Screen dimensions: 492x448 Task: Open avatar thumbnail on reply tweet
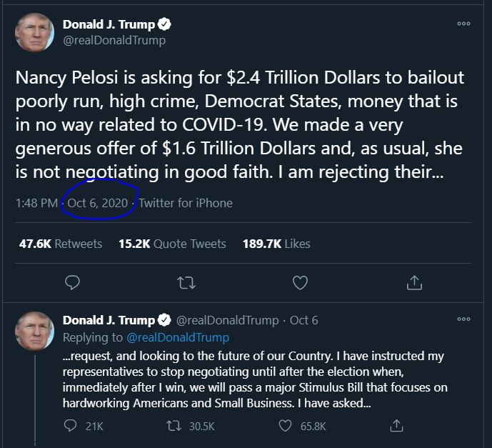pyautogui.click(x=34, y=330)
